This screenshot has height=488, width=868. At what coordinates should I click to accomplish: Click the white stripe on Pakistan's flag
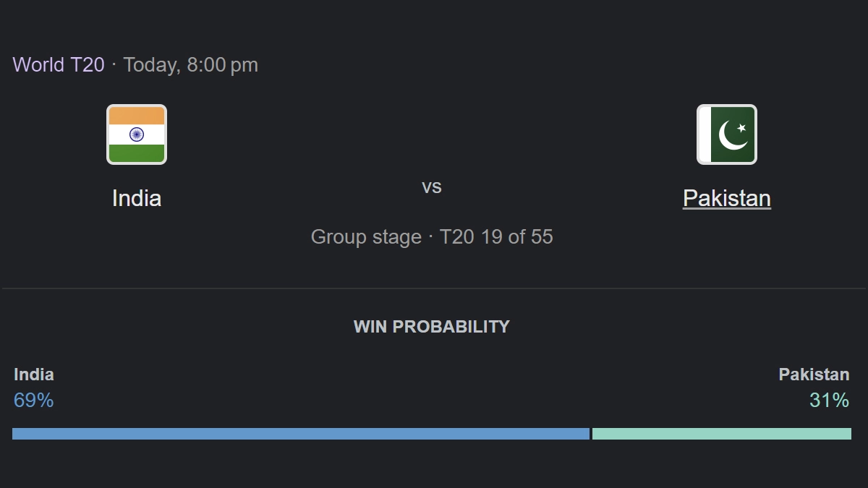pyautogui.click(x=704, y=134)
